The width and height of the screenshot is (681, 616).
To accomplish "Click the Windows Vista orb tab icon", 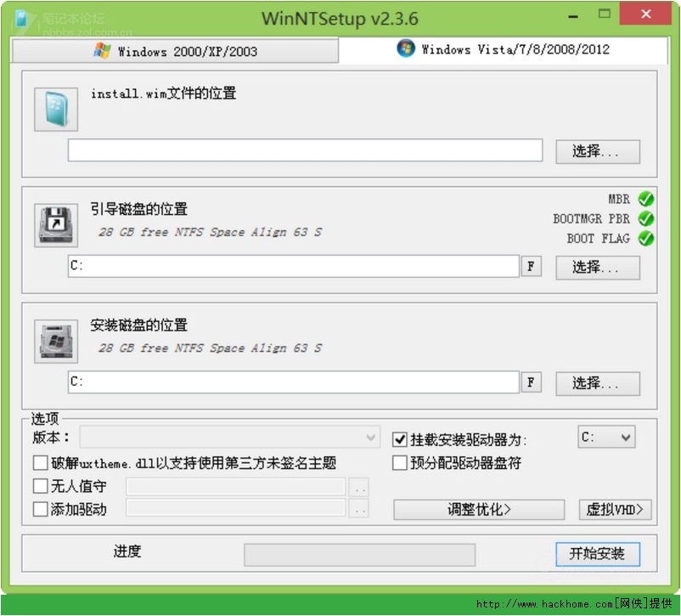I will (406, 48).
